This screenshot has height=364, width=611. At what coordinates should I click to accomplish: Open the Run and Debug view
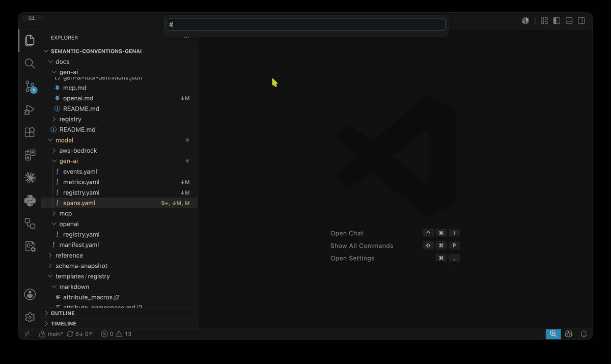click(x=30, y=109)
